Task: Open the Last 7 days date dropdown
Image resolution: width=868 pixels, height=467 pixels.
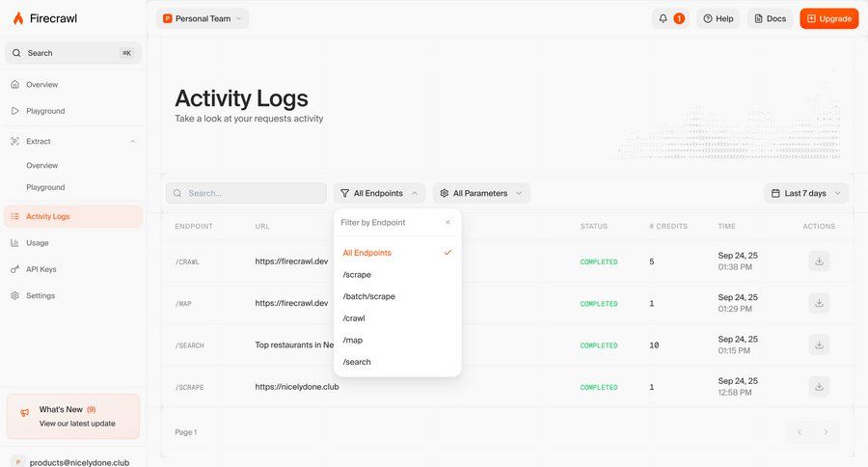Action: click(806, 193)
